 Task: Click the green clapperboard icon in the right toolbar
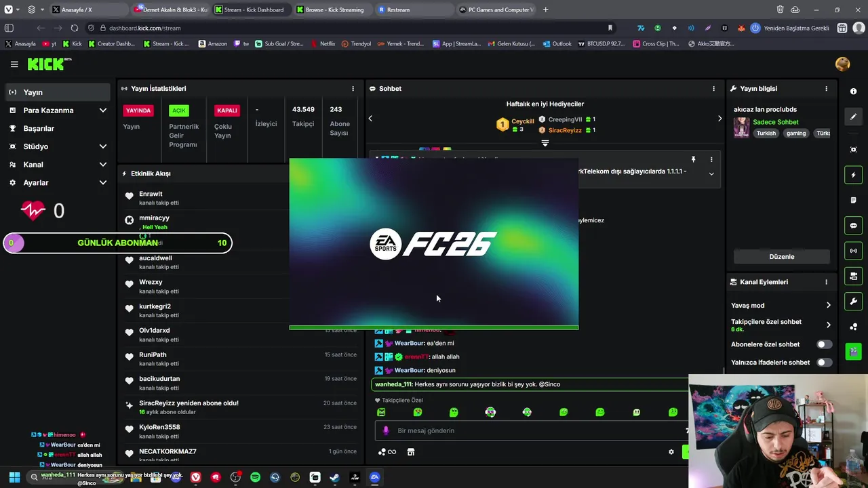[x=853, y=351]
